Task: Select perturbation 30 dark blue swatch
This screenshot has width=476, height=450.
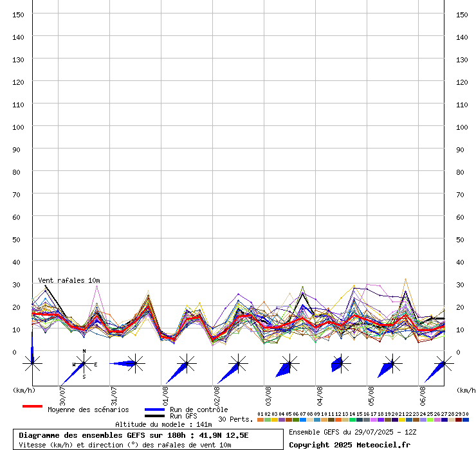Action: 465,420
